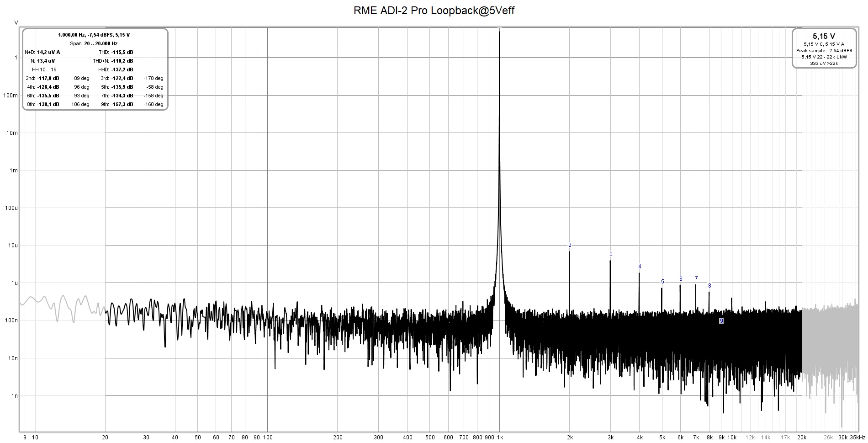Click the title RME ADI-2 Pro Loopback@5Veff
868x443 pixels.
point(434,11)
